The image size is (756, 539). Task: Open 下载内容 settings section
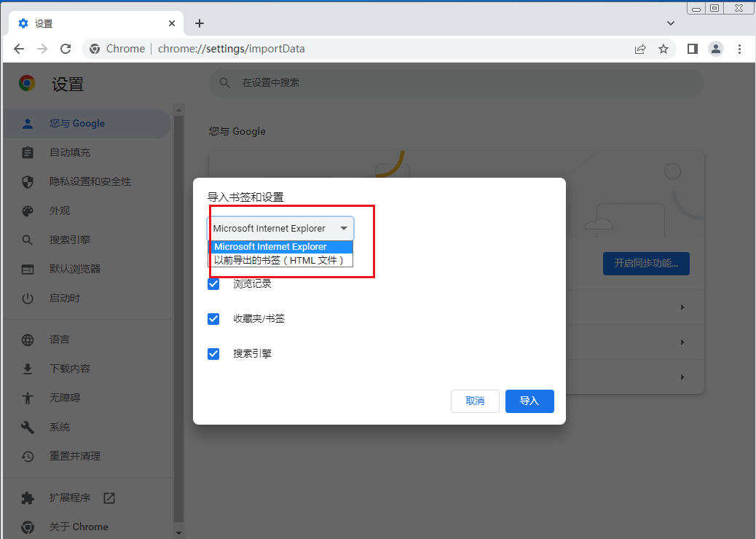click(87, 369)
